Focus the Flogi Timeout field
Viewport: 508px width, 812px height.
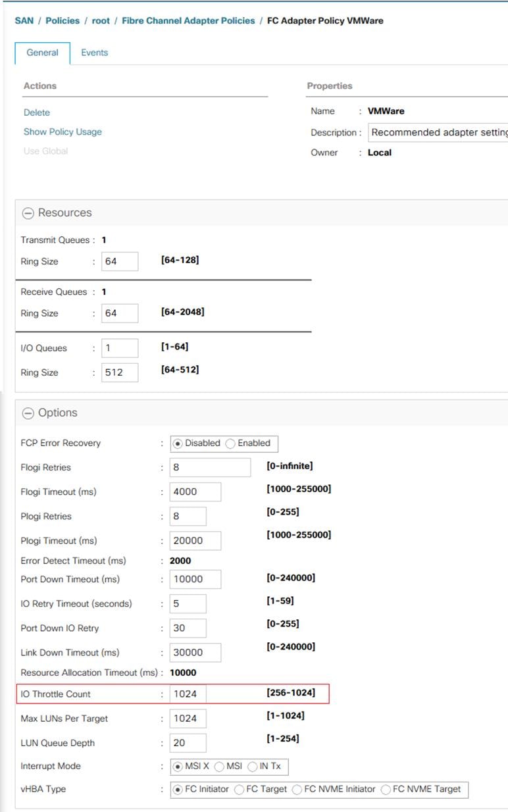coord(195,492)
